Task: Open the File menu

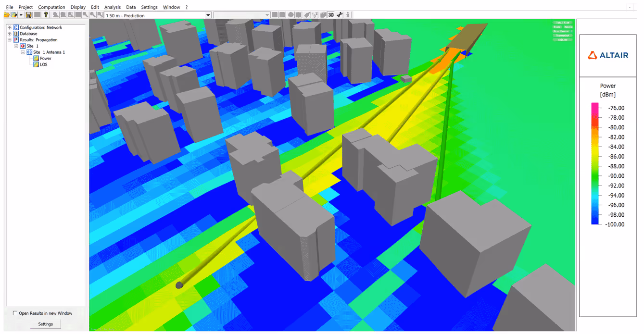Action: 9,7
